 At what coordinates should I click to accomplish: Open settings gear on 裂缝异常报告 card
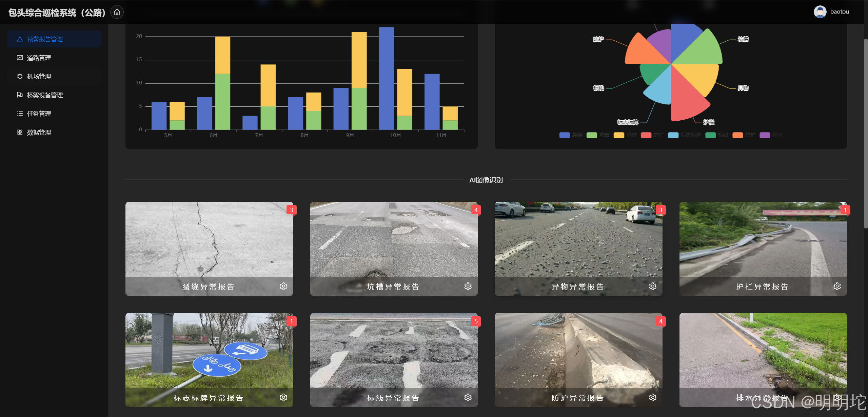[x=283, y=286]
